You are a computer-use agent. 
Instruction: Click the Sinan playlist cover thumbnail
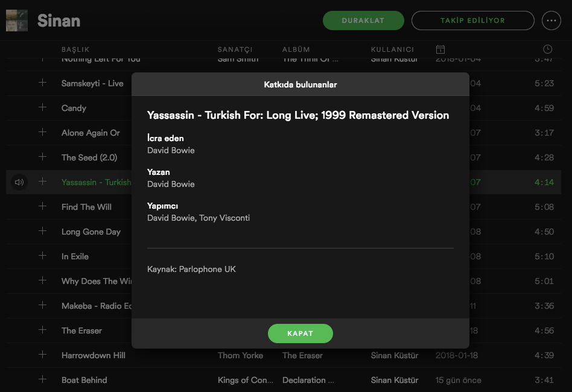pos(17,21)
